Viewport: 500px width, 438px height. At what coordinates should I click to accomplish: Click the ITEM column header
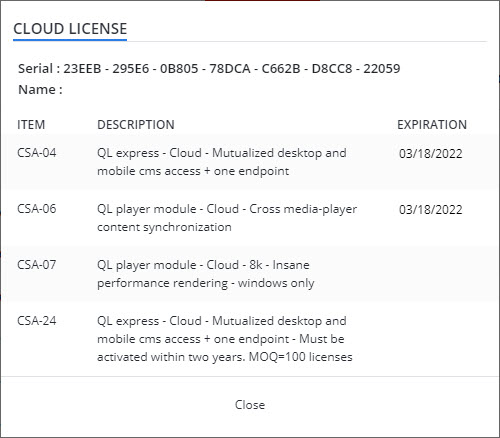(x=31, y=125)
